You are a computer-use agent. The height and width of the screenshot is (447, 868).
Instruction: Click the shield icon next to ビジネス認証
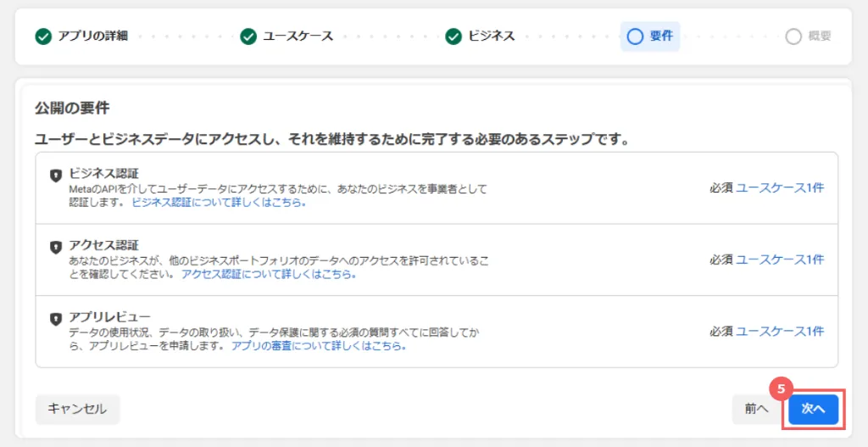(x=56, y=176)
